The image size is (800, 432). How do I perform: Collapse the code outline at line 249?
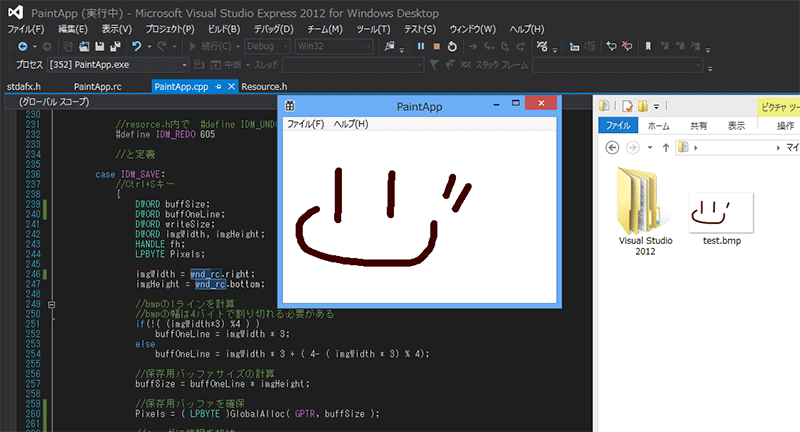pos(52,304)
